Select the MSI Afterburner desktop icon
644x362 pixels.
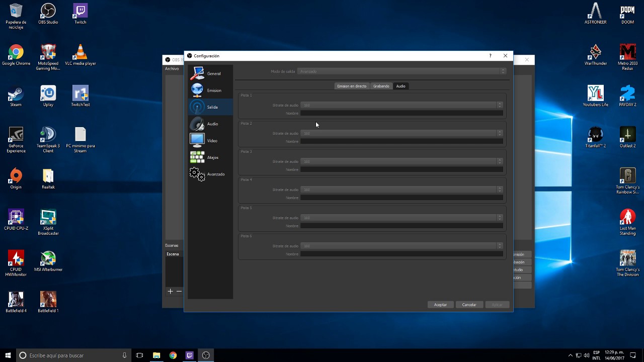click(48, 261)
